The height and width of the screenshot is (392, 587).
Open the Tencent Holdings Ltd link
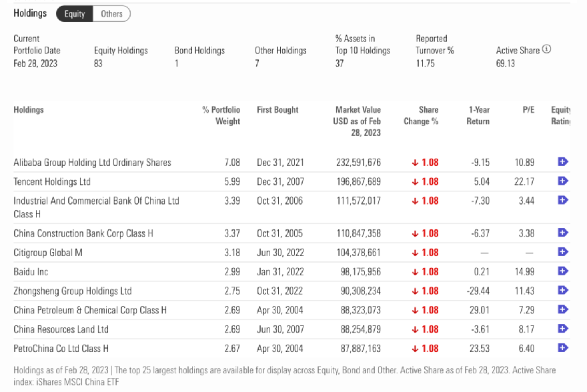tap(52, 182)
